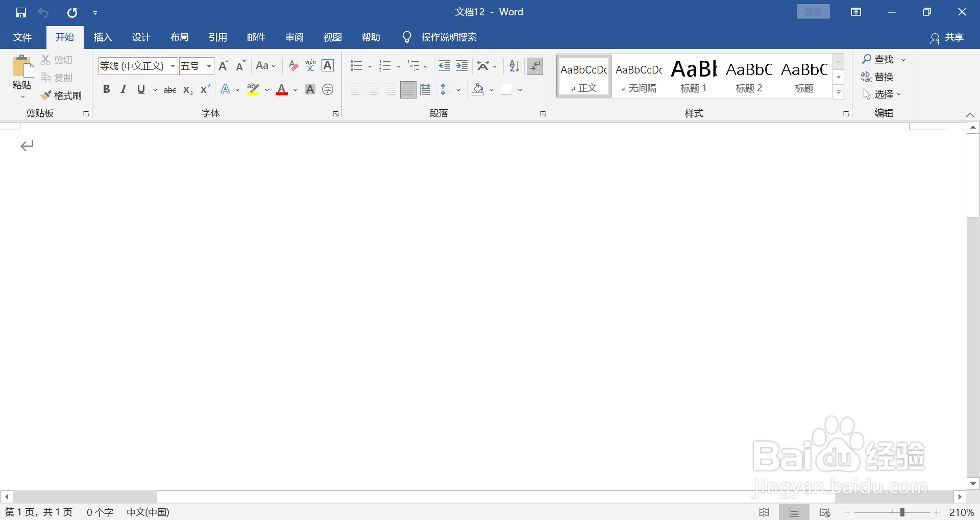
Task: Click the Paste clipboard icon
Action: click(22, 67)
